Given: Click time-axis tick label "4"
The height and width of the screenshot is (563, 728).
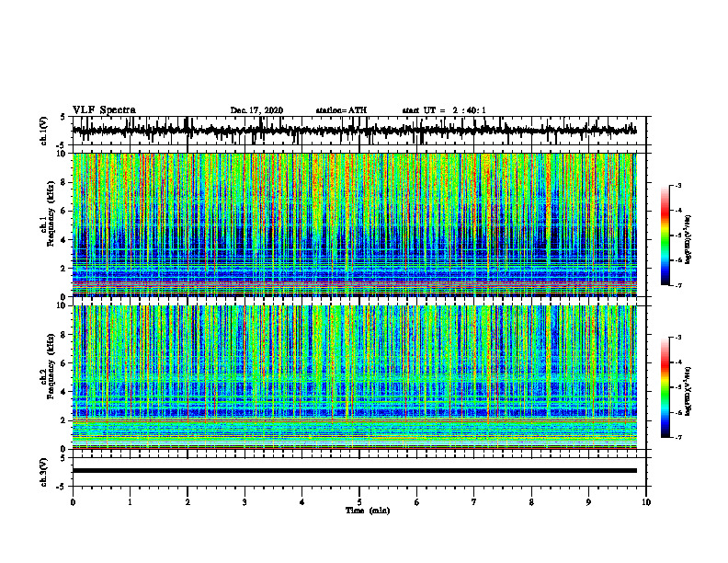Looking at the screenshot, I should [x=302, y=502].
